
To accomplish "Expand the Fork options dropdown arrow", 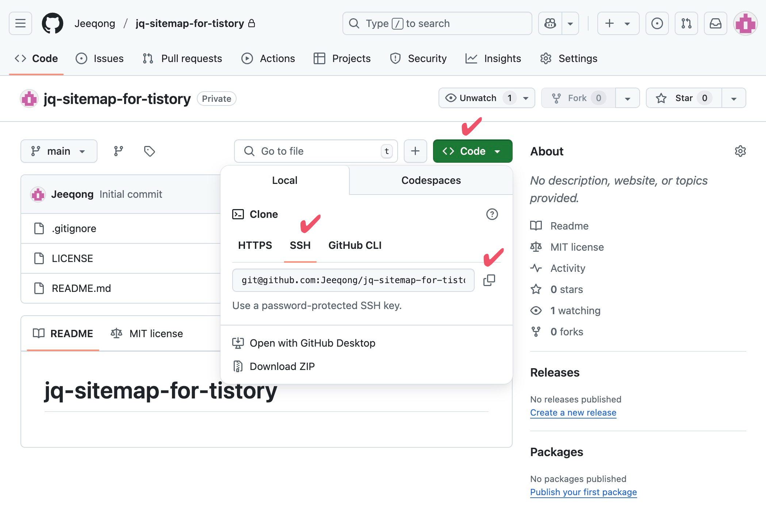I will [x=627, y=98].
